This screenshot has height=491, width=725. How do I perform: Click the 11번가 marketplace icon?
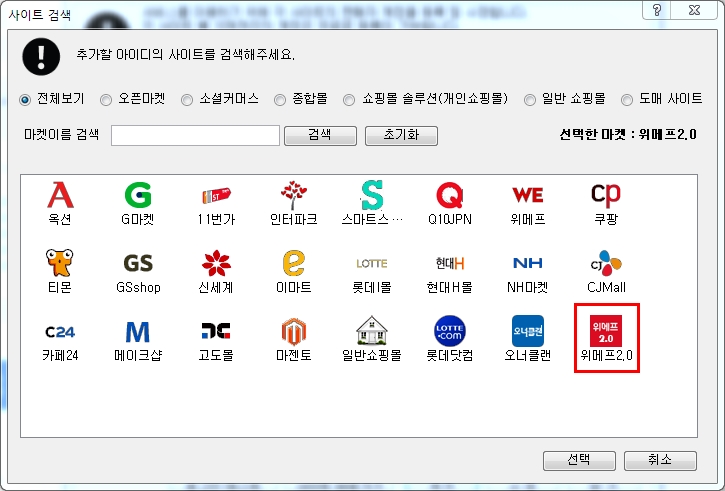[x=216, y=195]
